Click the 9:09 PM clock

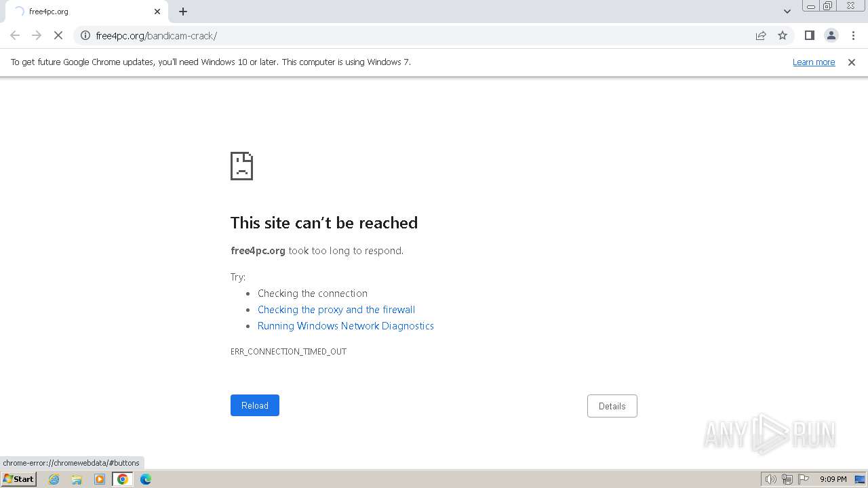pyautogui.click(x=833, y=479)
